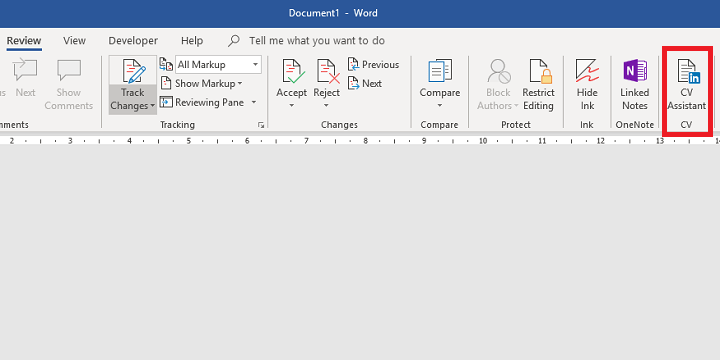The height and width of the screenshot is (360, 720).
Task: Go to Previous change
Action: pyautogui.click(x=373, y=65)
